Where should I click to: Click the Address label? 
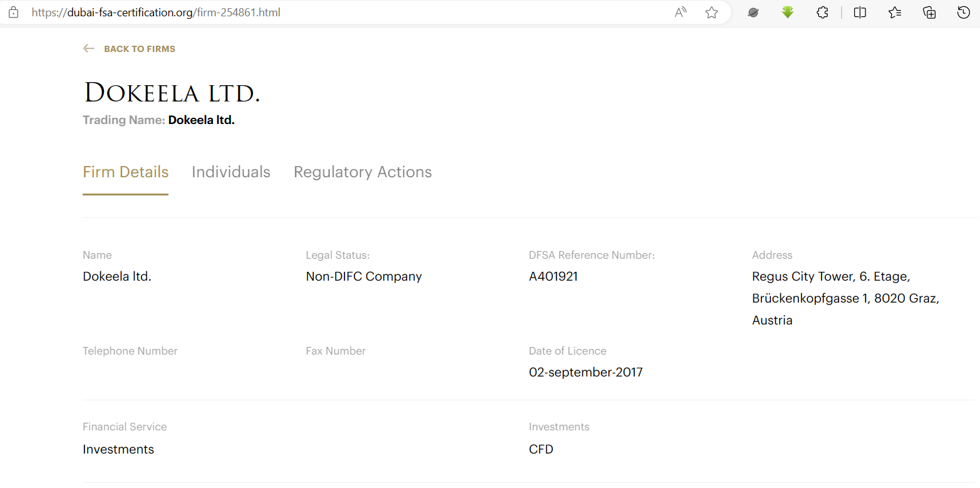772,255
